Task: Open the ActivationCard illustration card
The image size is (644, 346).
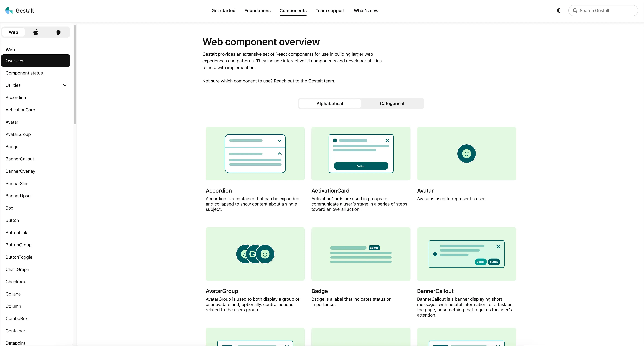Action: coord(361,154)
